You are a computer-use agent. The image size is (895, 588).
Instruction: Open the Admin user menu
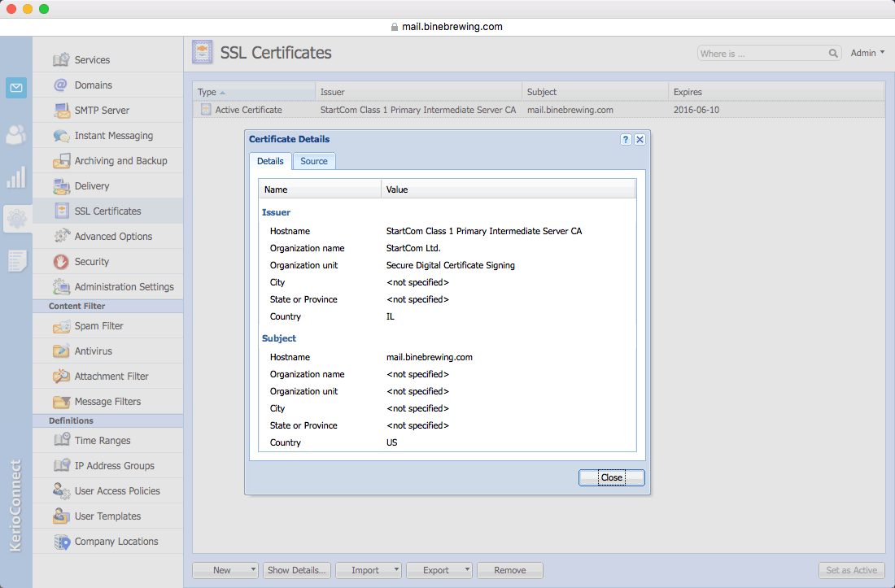pyautogui.click(x=867, y=53)
